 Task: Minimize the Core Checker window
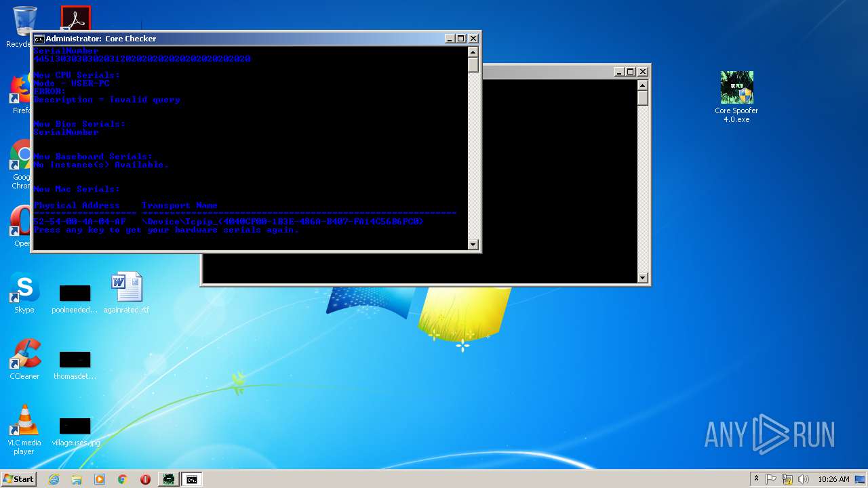[x=450, y=39]
